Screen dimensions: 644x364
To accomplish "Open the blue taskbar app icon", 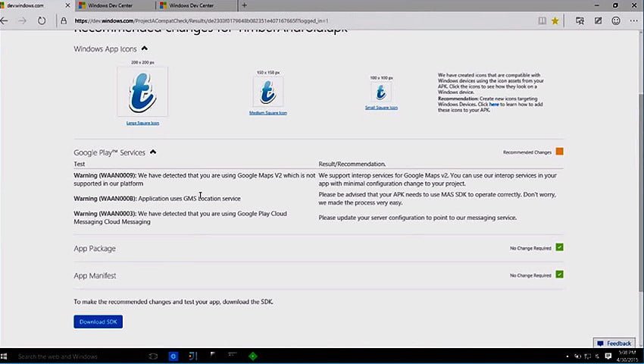I will click(x=173, y=356).
